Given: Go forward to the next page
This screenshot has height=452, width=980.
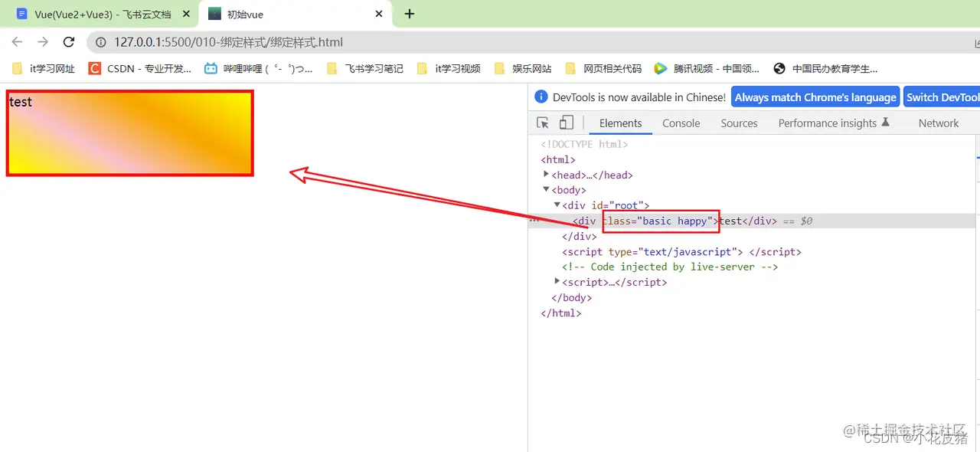Looking at the screenshot, I should tap(43, 42).
